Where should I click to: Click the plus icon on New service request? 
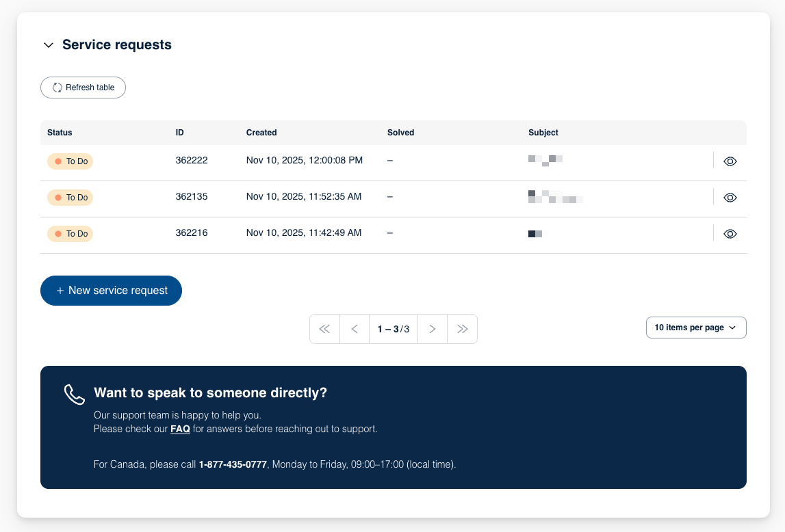(60, 291)
